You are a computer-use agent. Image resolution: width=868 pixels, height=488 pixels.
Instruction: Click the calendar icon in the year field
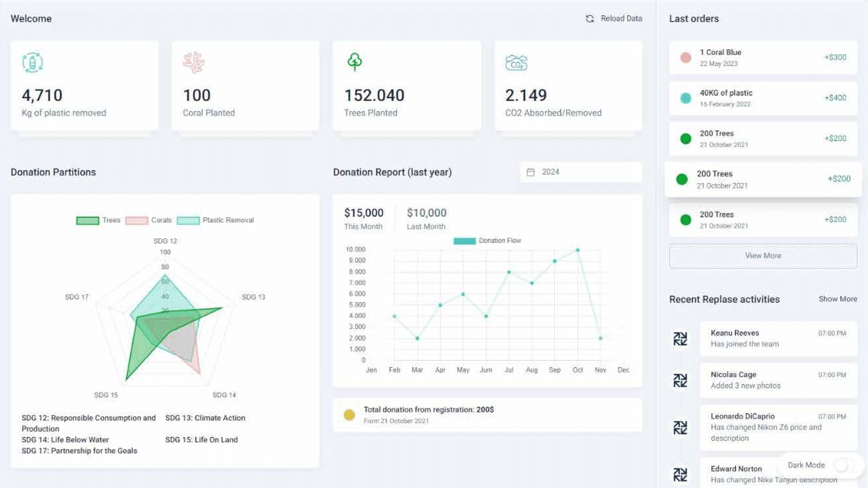click(530, 172)
